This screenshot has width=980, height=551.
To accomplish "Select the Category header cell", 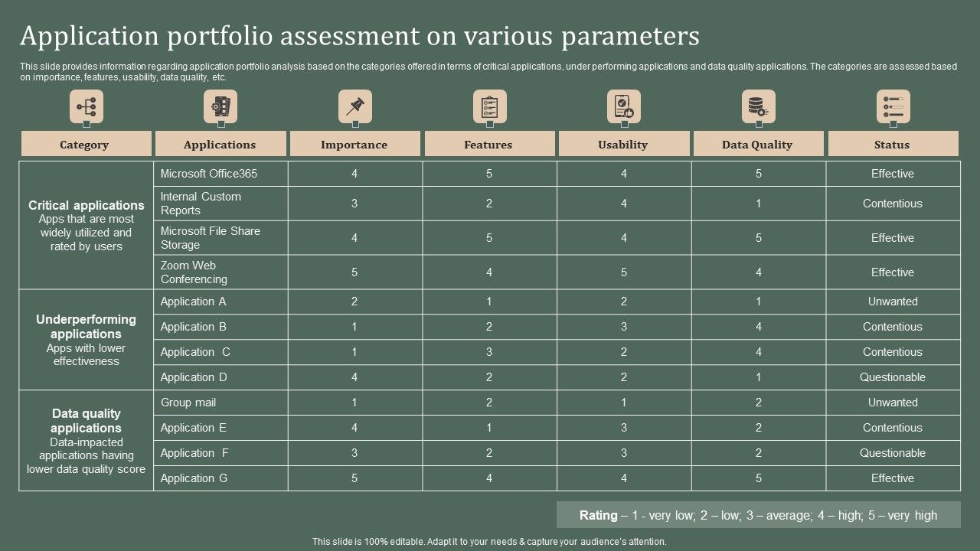I will point(86,144).
